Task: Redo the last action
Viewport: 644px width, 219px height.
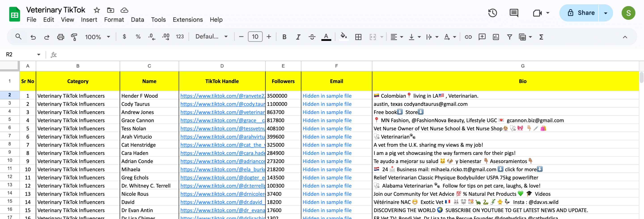Action: (47, 37)
